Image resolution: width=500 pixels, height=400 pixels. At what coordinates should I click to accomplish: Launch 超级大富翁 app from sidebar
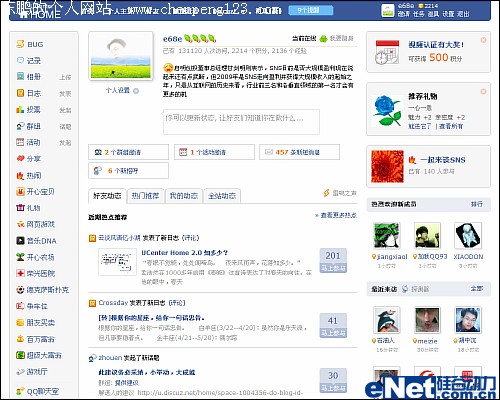click(x=44, y=355)
